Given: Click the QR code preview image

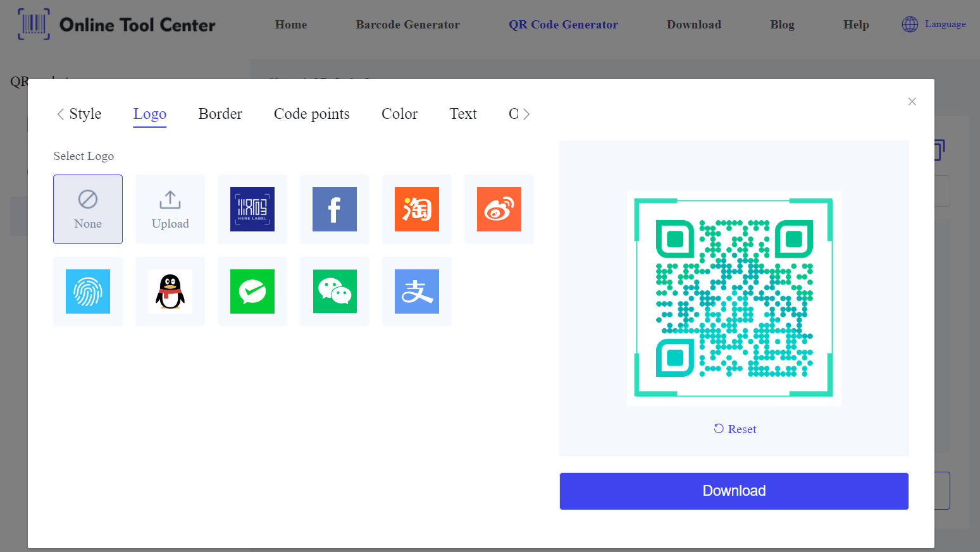Looking at the screenshot, I should (734, 298).
